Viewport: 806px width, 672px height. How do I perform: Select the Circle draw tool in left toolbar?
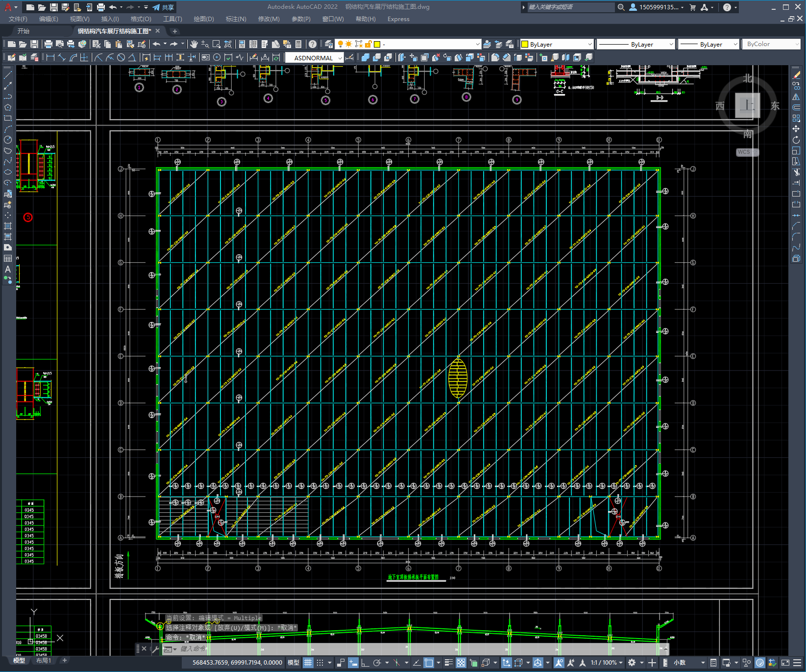click(x=7, y=140)
